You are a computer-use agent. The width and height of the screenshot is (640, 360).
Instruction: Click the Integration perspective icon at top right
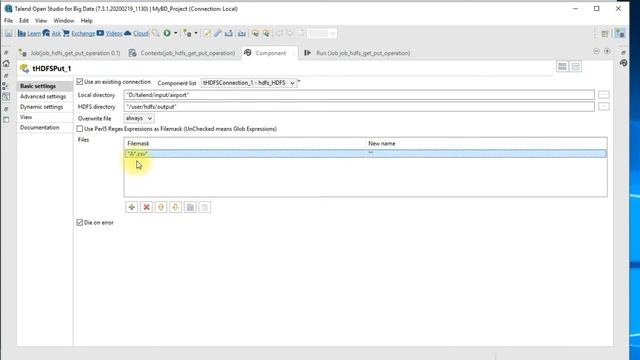tap(620, 33)
